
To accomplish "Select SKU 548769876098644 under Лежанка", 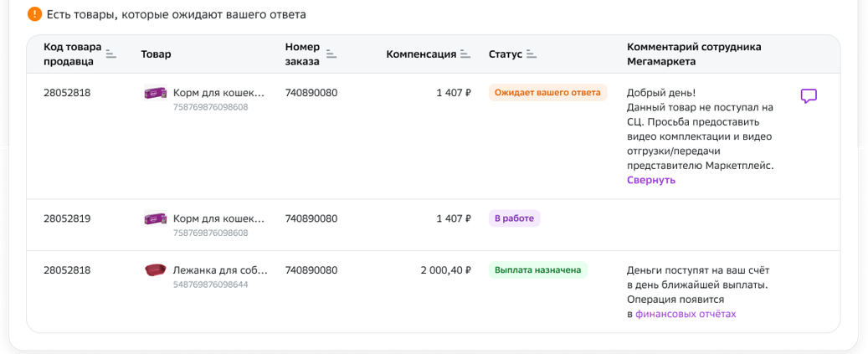I will tap(211, 285).
